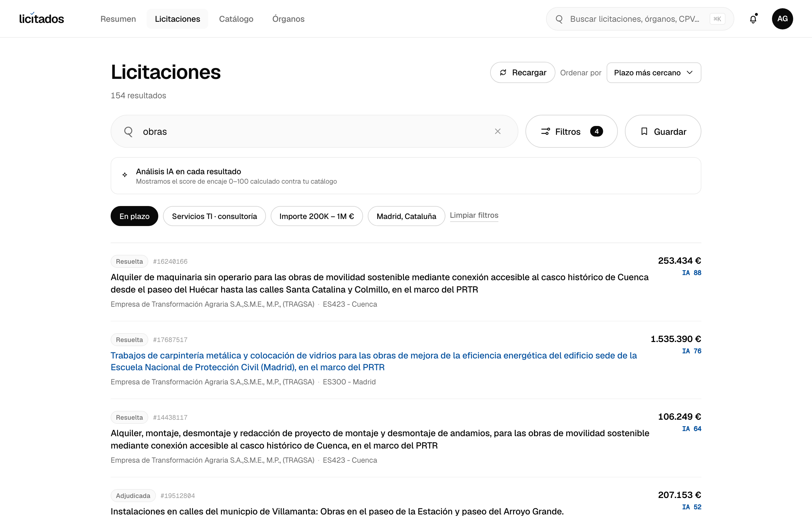Open the licitados logo home link
This screenshot has height=518, width=812.
click(41, 19)
